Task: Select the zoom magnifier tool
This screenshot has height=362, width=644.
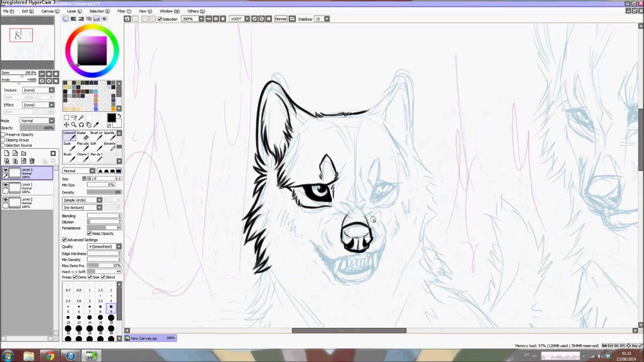Action: (x=74, y=125)
